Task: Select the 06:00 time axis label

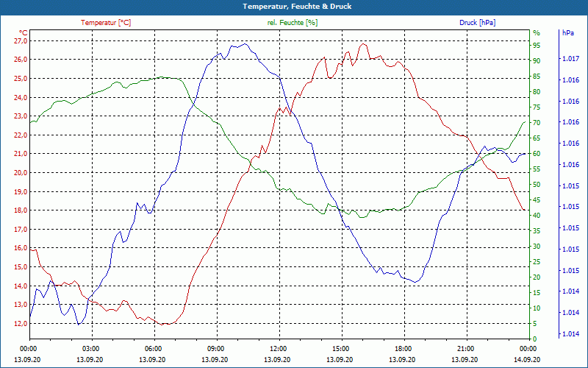Action: coord(153,348)
